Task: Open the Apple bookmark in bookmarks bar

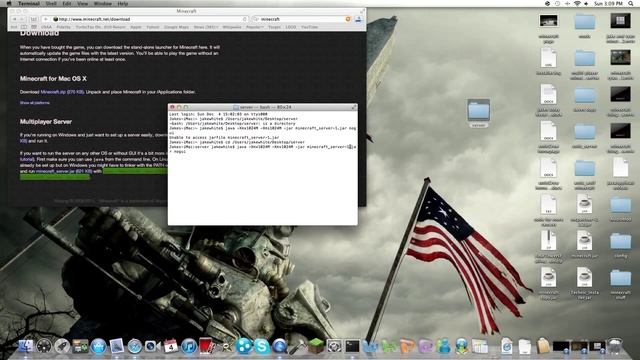Action: point(136,27)
